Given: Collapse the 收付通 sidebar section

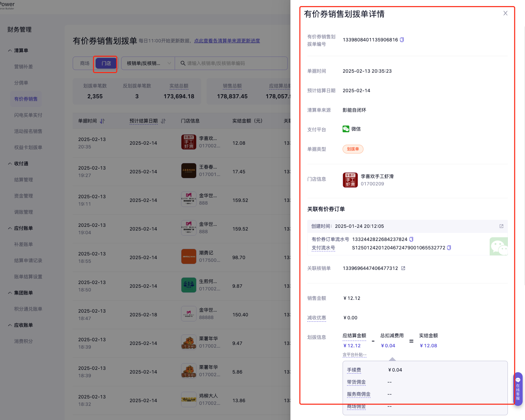Looking at the screenshot, I should click(x=10, y=164).
